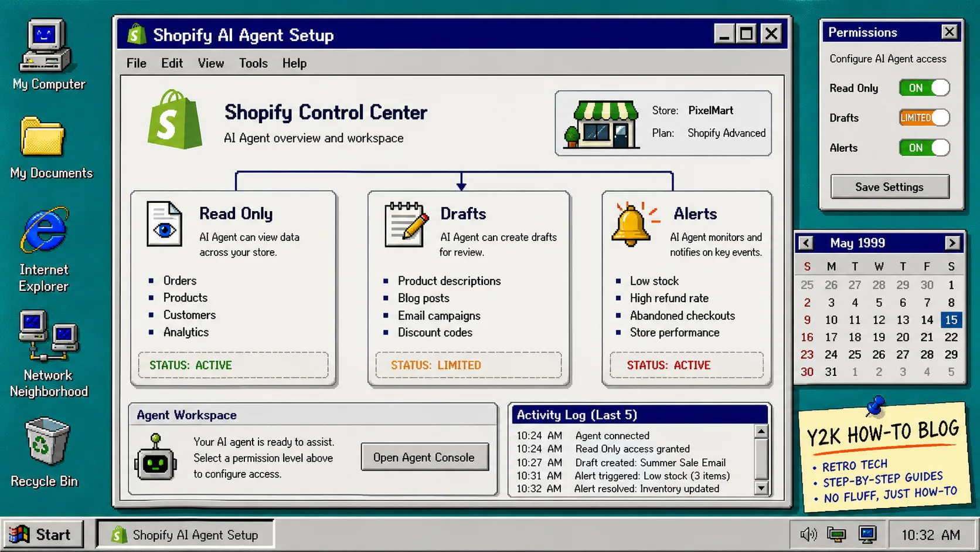Click Discount codes under Drafts

click(435, 333)
